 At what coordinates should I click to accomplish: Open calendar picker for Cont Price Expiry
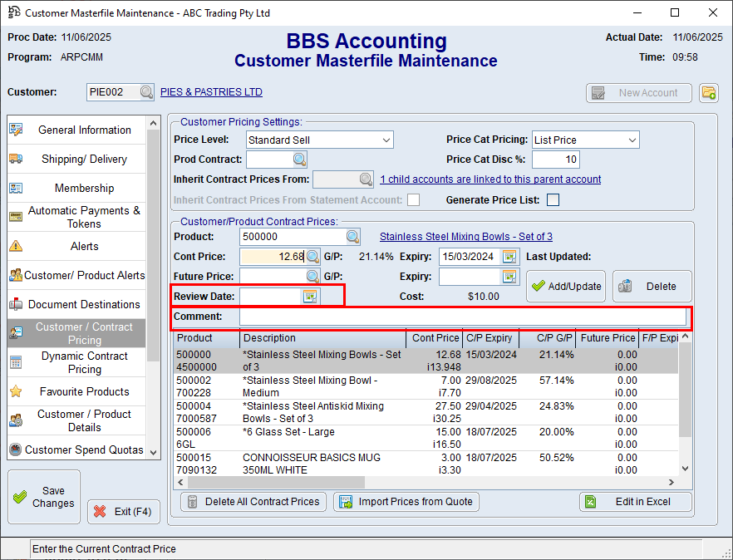pos(509,257)
